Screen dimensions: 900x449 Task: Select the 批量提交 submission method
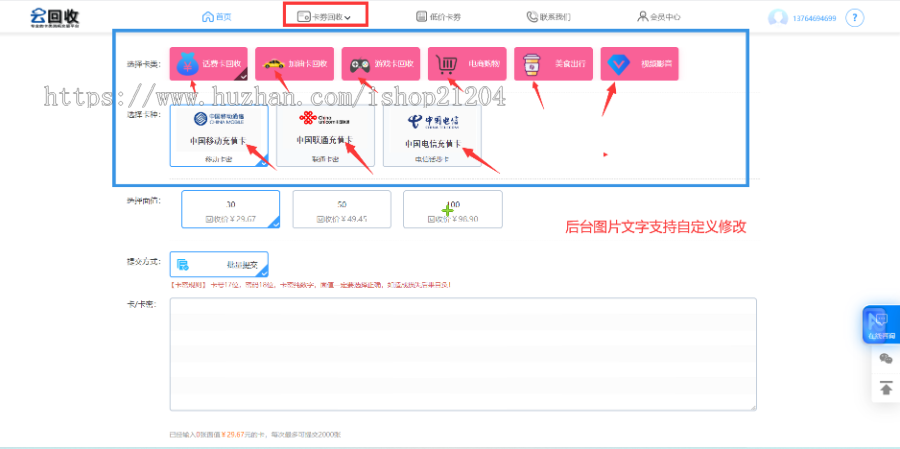pos(219,265)
